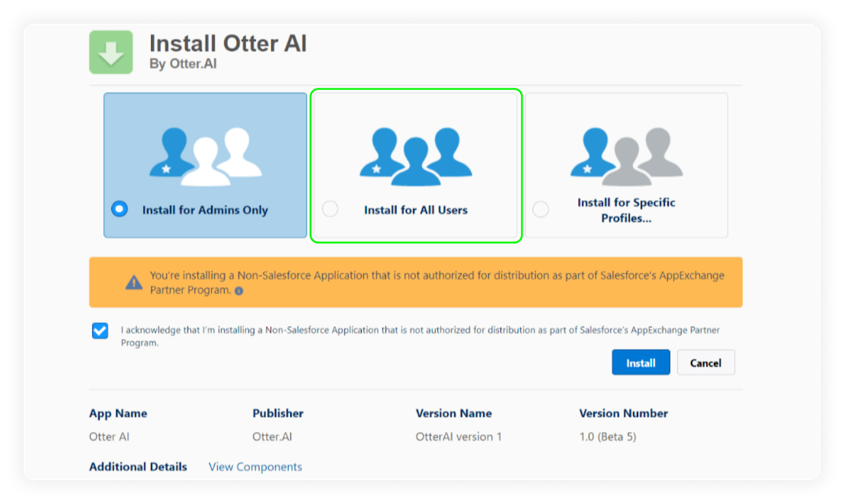Uncheck the non-Salesforce acknowledgement checkbox
Image resolution: width=844 pixels, height=504 pixels.
[100, 331]
